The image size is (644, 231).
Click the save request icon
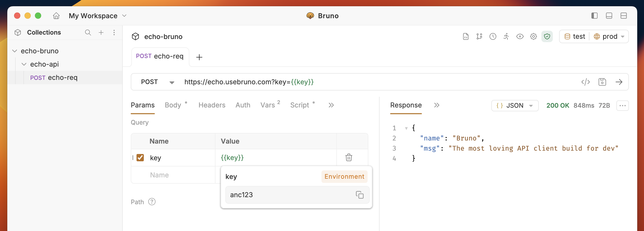pyautogui.click(x=602, y=82)
